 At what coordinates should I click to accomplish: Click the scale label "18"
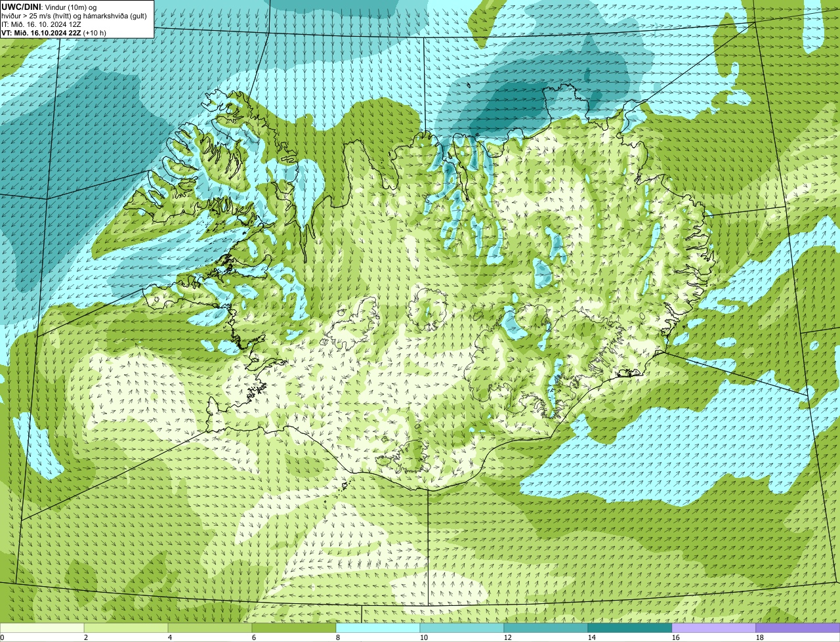tap(760, 637)
